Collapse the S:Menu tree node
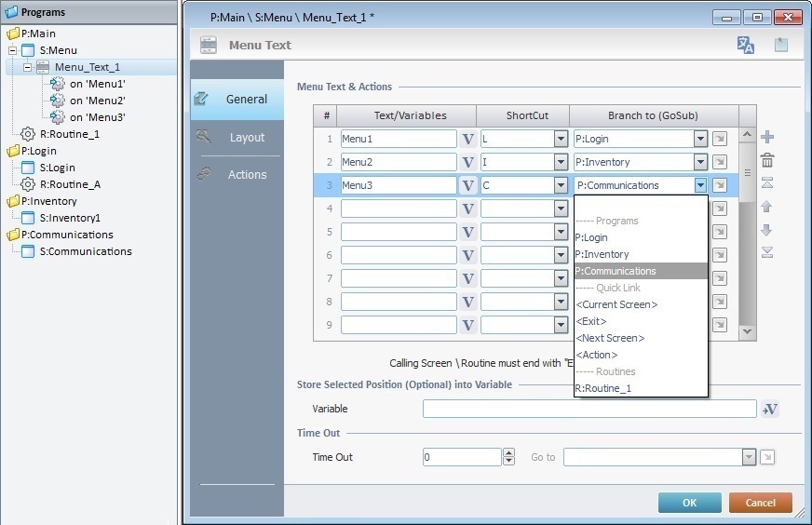The height and width of the screenshot is (525, 812). (13, 50)
